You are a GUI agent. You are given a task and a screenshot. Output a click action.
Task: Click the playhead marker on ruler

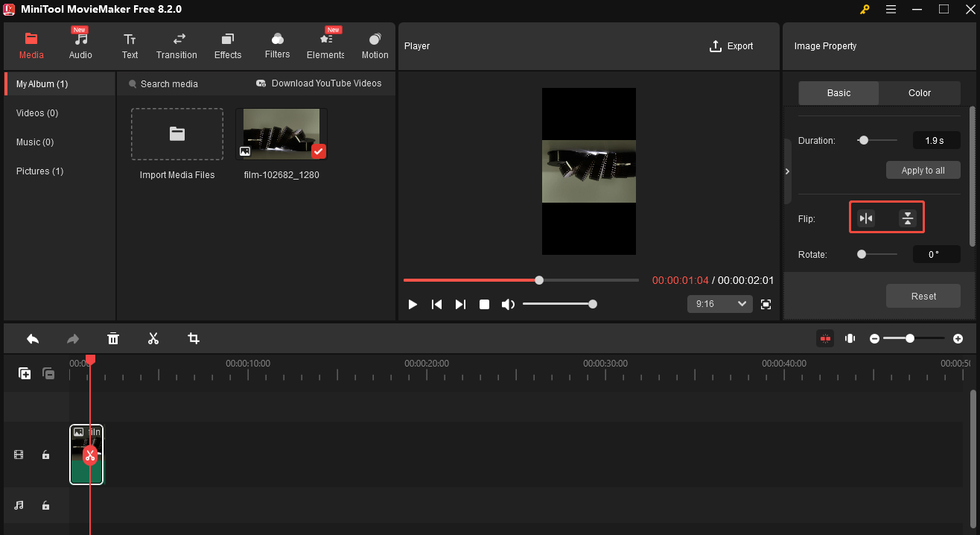90,360
